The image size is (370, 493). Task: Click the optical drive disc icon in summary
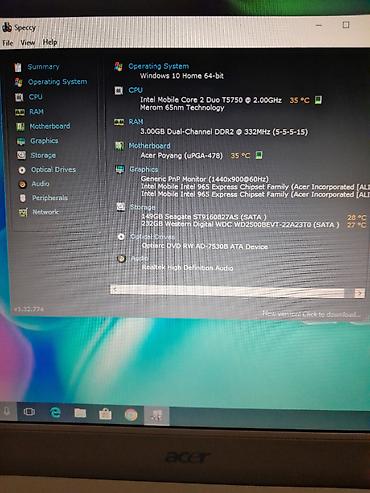(121, 237)
